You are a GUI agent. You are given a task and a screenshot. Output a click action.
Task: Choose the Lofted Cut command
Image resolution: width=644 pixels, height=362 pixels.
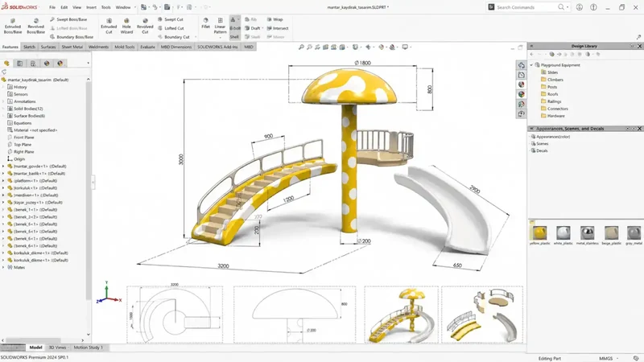(x=171, y=28)
